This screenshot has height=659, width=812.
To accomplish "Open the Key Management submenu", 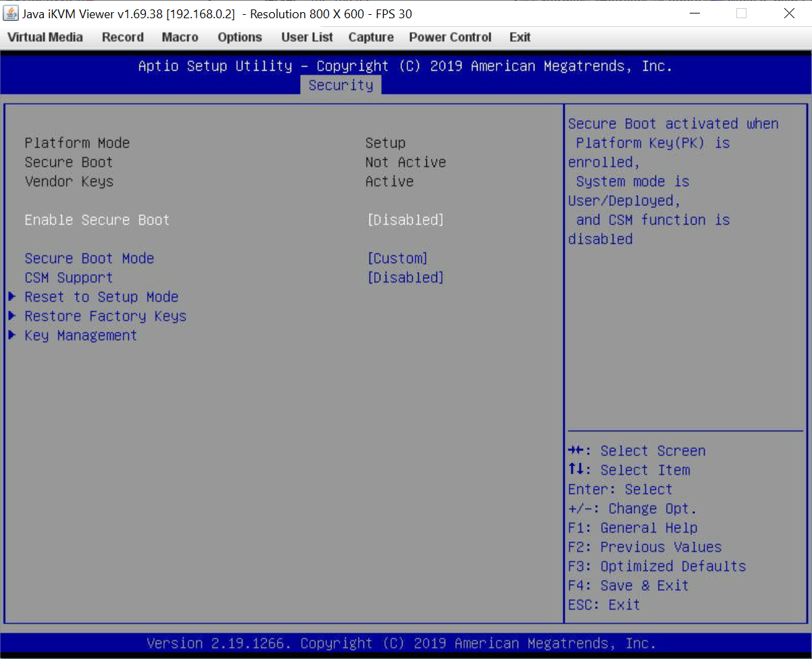I will coord(80,336).
